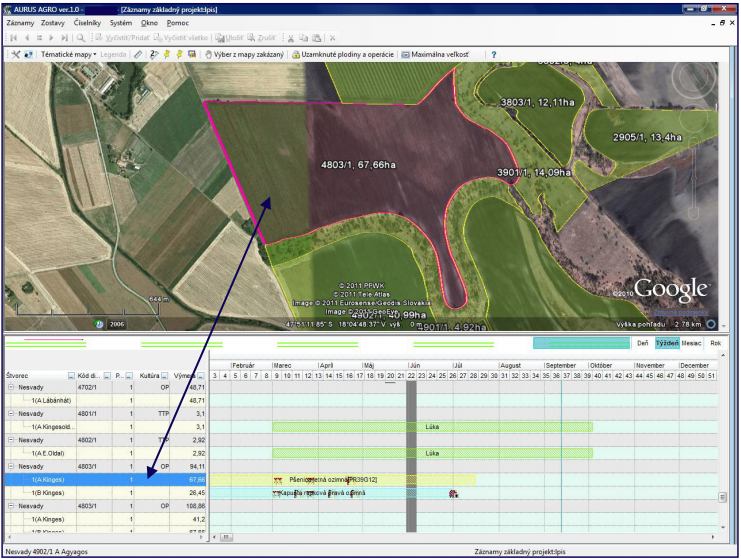Toggle Maximálna veľkosť map size
Viewport: 741px width, 559px height.
(x=435, y=54)
